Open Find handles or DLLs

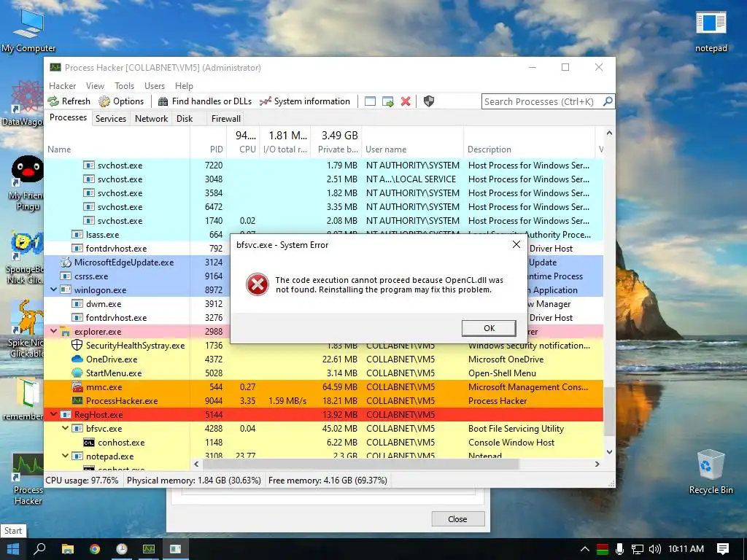[205, 101]
